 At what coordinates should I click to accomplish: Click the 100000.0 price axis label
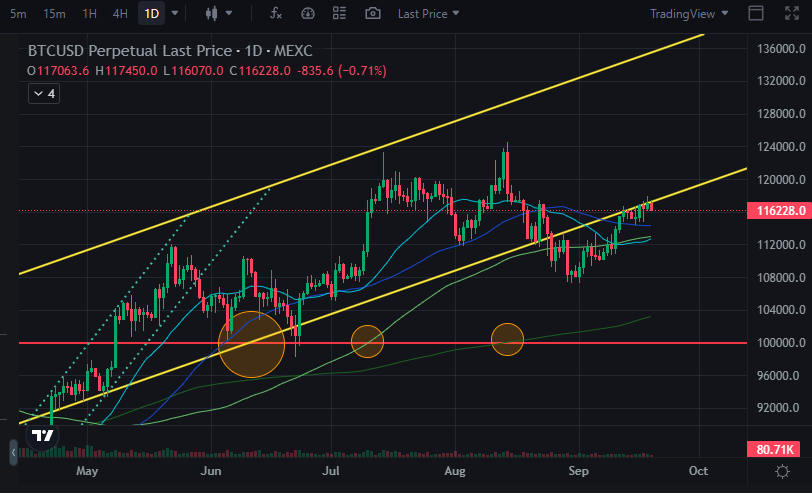781,343
